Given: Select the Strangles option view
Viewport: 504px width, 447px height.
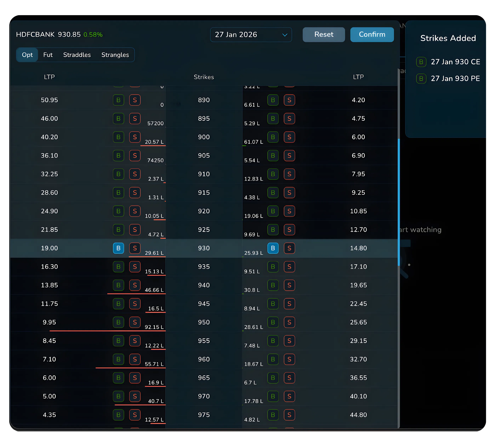Looking at the screenshot, I should (115, 55).
